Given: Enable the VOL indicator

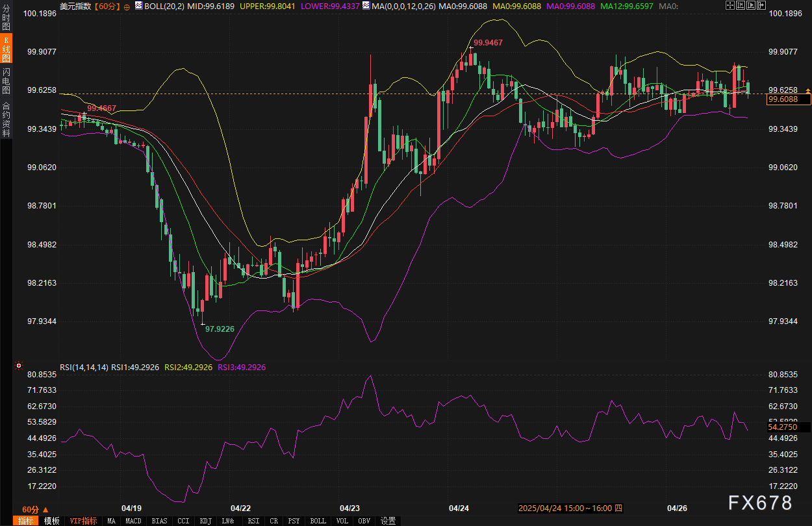Looking at the screenshot, I should coord(342,521).
